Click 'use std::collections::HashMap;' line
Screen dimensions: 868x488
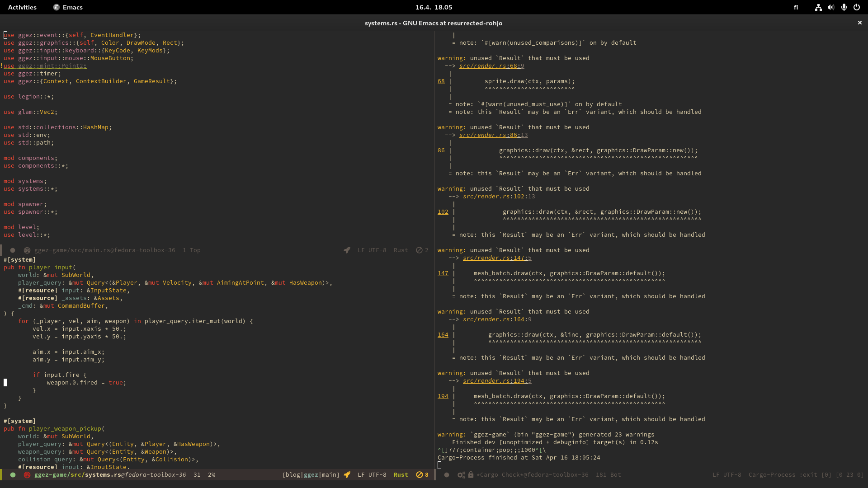click(x=58, y=127)
